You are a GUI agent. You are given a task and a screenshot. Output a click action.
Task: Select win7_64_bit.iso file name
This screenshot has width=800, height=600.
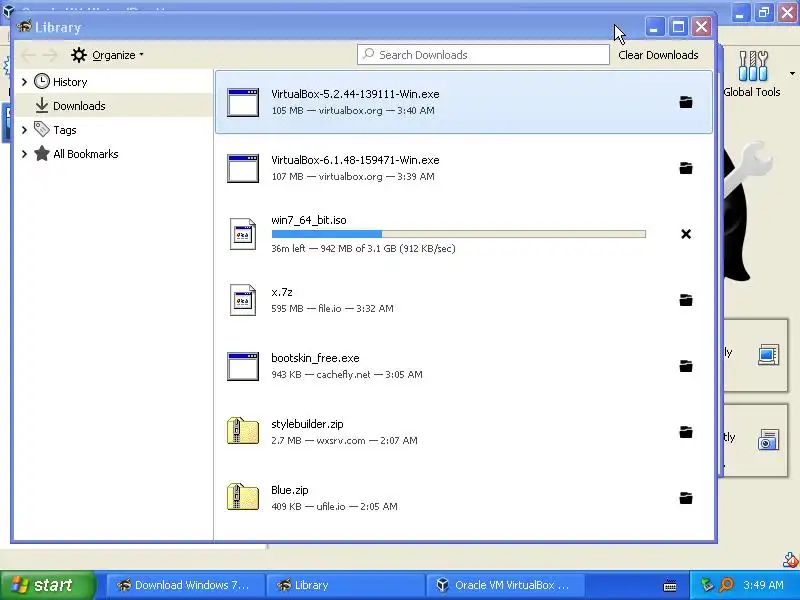[x=309, y=220]
